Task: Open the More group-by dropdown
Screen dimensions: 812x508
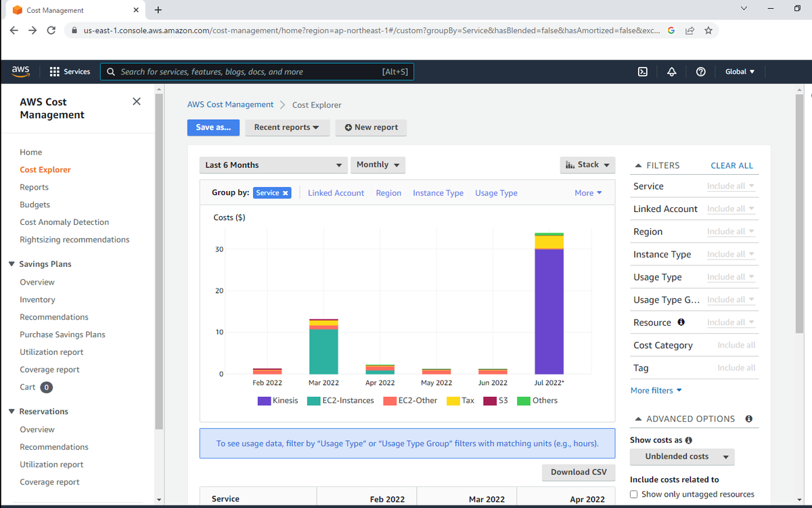Action: pos(588,193)
